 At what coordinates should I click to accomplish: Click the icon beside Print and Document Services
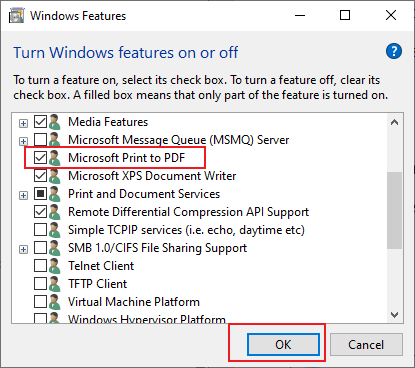[x=54, y=194]
